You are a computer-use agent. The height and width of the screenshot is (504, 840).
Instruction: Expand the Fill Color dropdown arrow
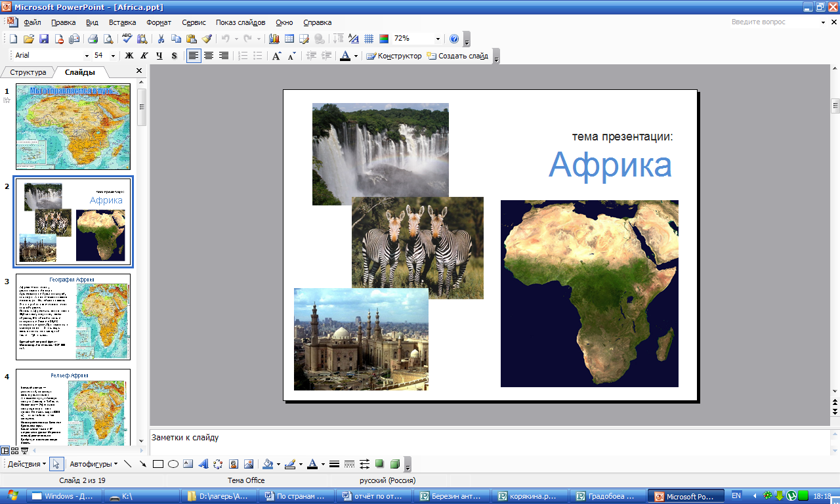pyautogui.click(x=278, y=464)
